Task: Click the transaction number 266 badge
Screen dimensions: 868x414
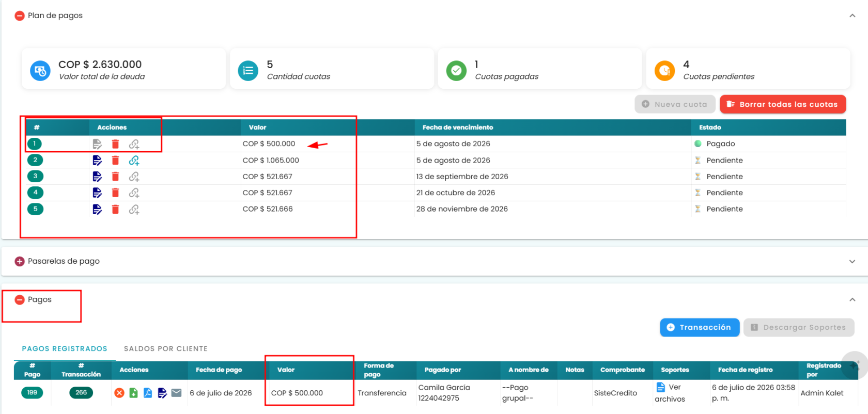Action: click(81, 393)
